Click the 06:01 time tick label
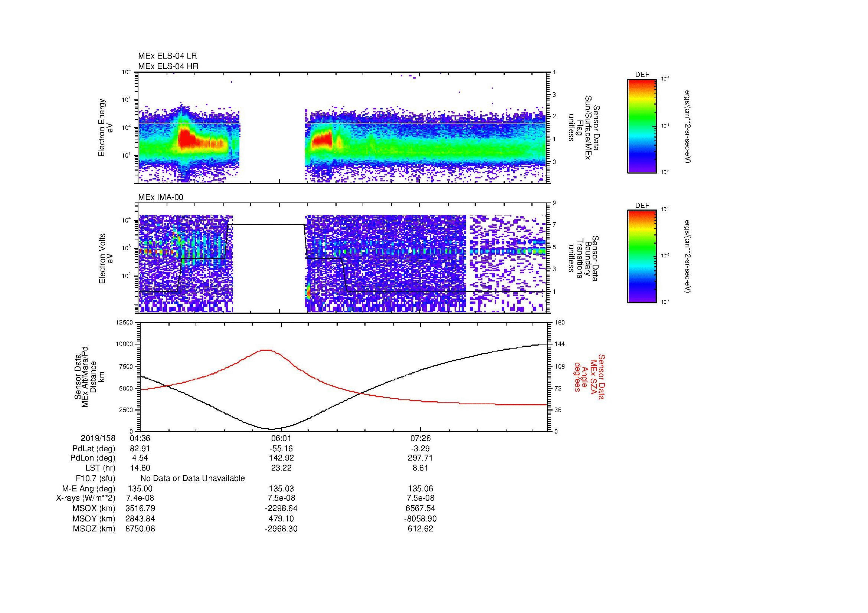Viewport: 868px width, 613px height. click(x=281, y=438)
